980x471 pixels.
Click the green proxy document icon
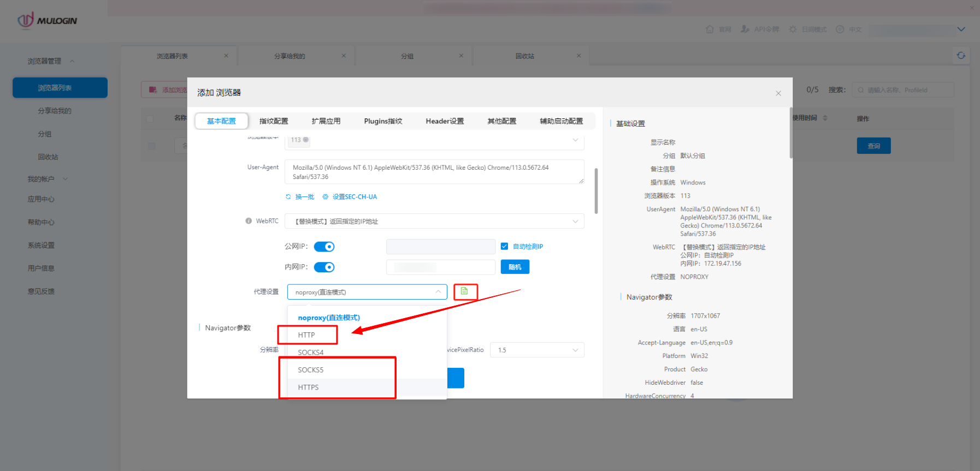(464, 291)
